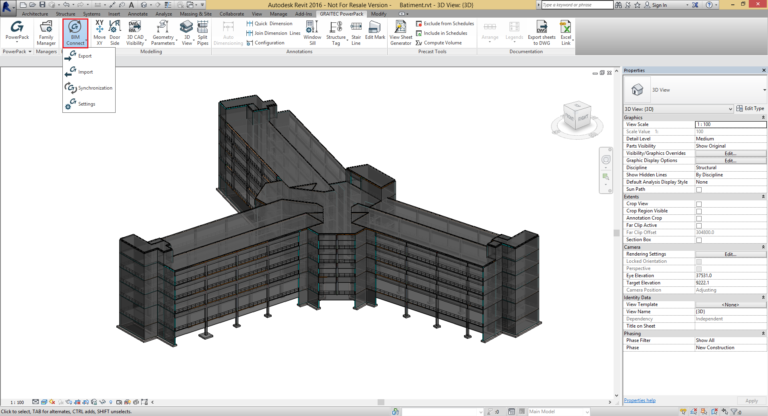Open the annotation Configuration command

(x=265, y=43)
